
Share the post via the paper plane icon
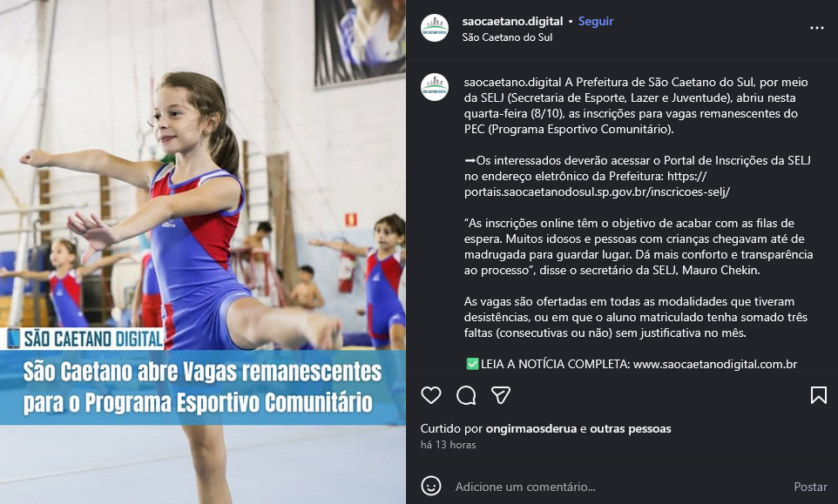[x=501, y=395]
